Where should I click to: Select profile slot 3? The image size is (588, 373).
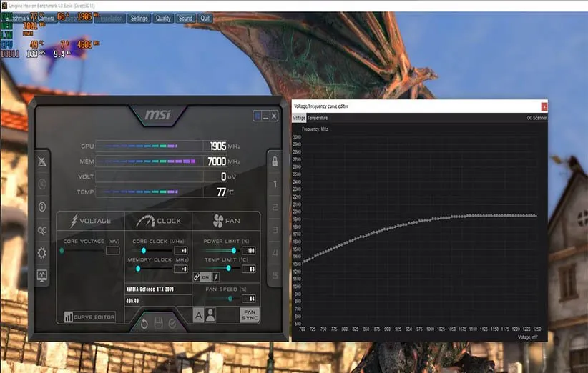274,230
